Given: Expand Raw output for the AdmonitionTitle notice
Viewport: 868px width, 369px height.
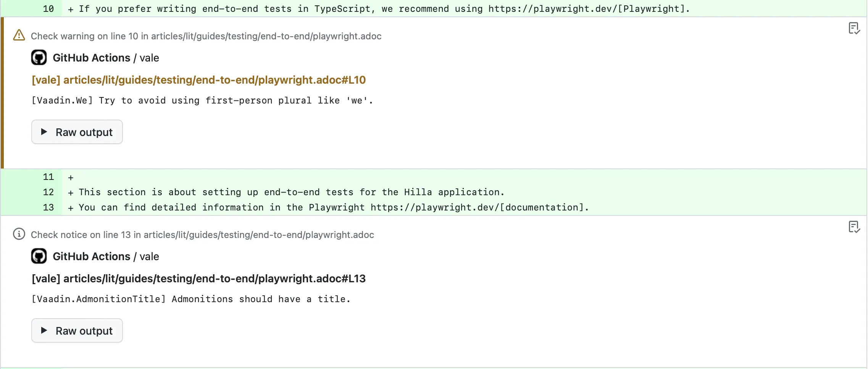Looking at the screenshot, I should point(77,330).
